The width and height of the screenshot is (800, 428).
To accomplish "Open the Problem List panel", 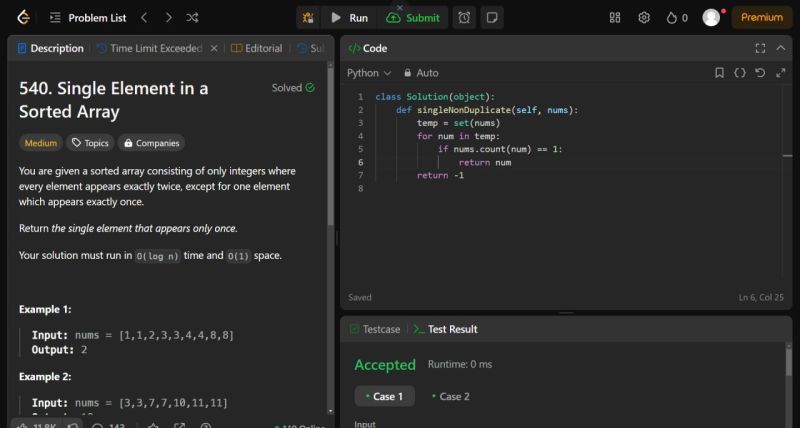I will tap(88, 18).
